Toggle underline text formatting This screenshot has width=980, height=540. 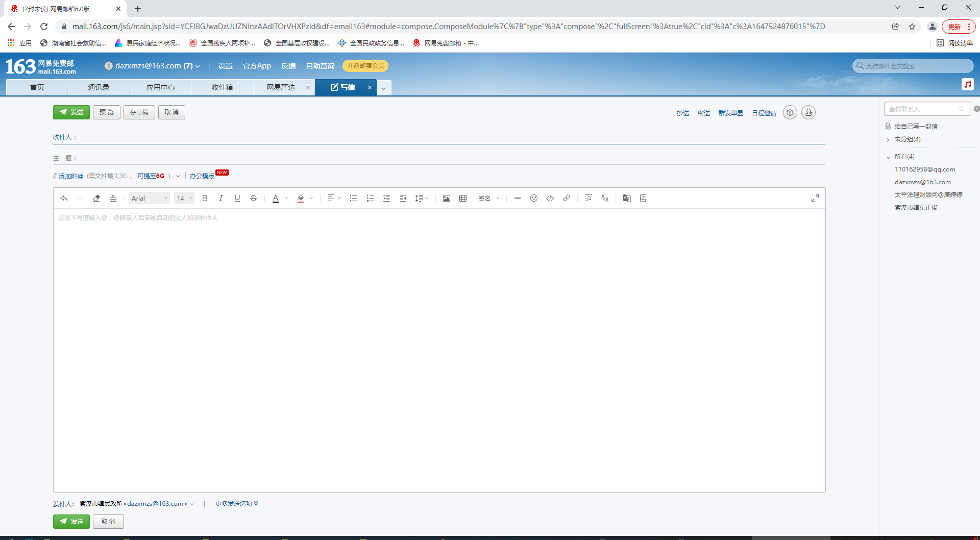237,199
